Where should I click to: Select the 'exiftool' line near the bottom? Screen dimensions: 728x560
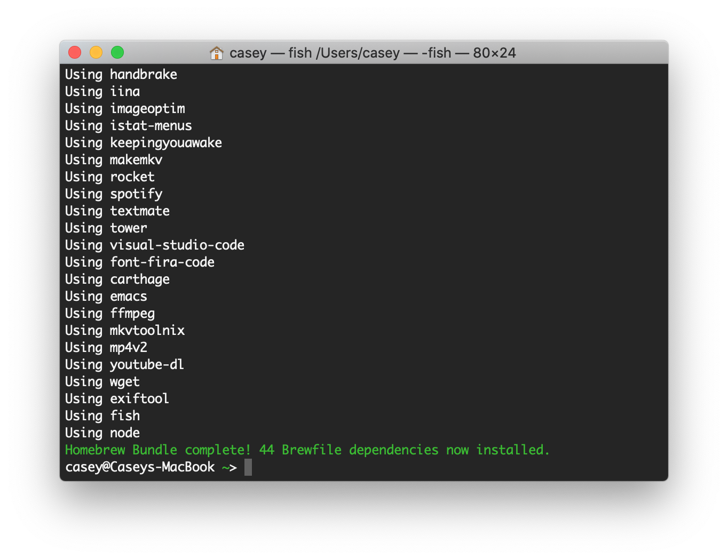point(139,398)
